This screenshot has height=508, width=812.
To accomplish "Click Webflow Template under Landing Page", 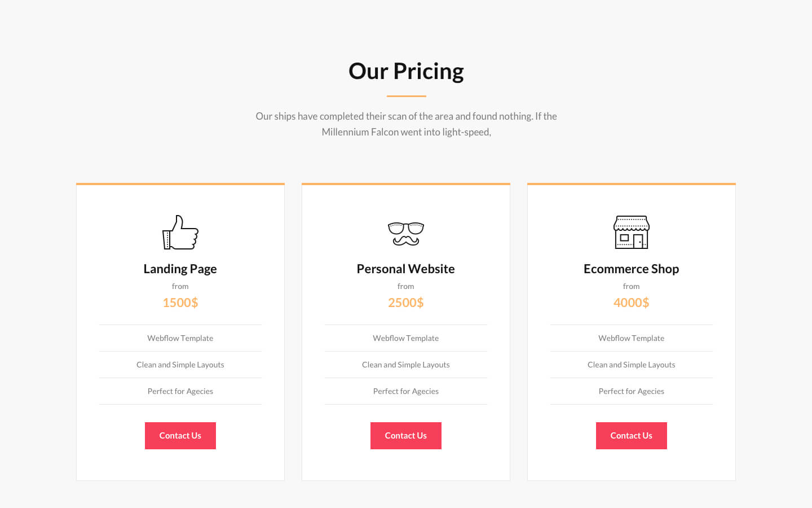I will [180, 338].
